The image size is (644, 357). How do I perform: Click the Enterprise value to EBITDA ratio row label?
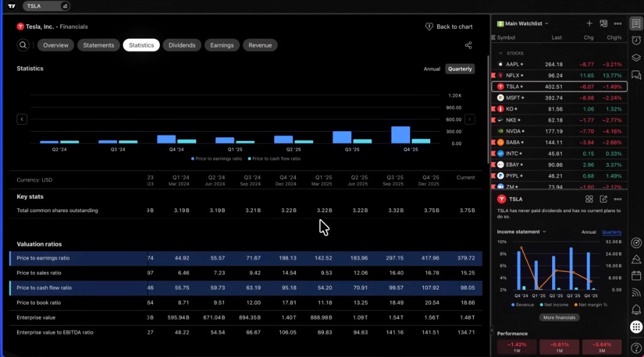tap(55, 332)
